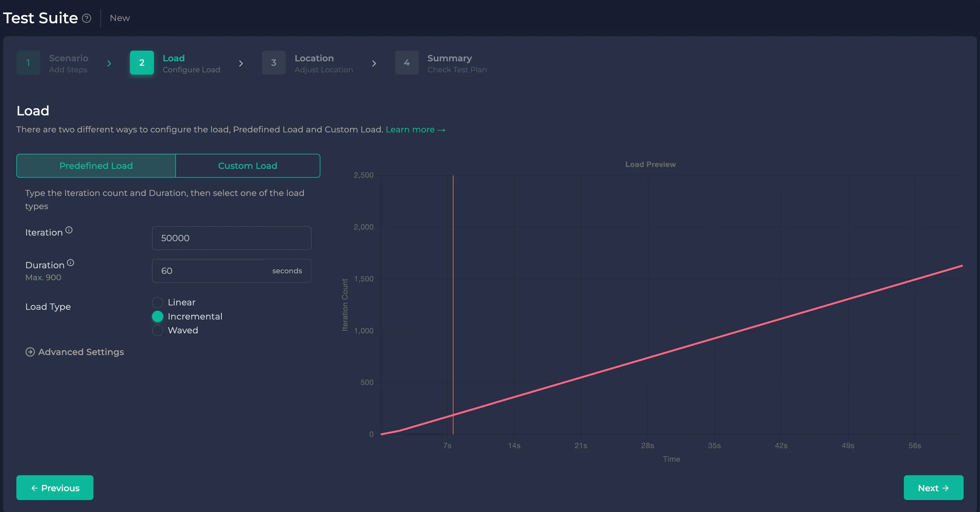Click the Duration info icon
Viewport: 980px width, 512px height.
pyautogui.click(x=71, y=262)
